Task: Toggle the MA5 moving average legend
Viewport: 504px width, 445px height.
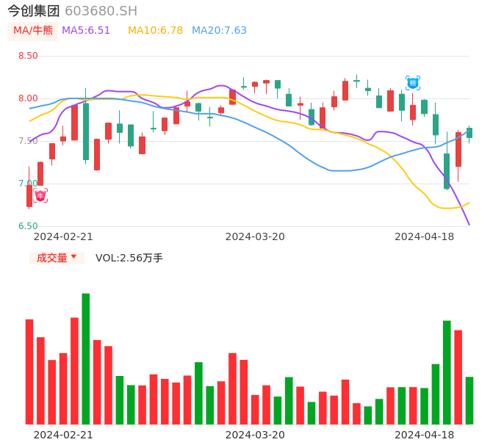Action: click(x=86, y=31)
